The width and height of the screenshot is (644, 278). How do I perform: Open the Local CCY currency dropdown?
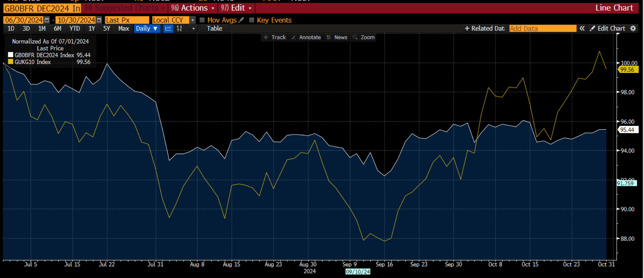(192, 20)
